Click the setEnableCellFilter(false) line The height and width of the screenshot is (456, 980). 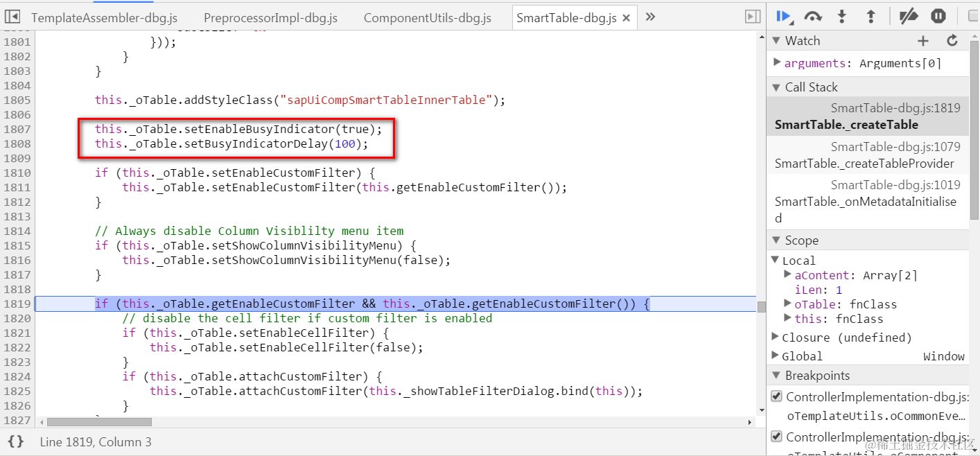pos(286,347)
